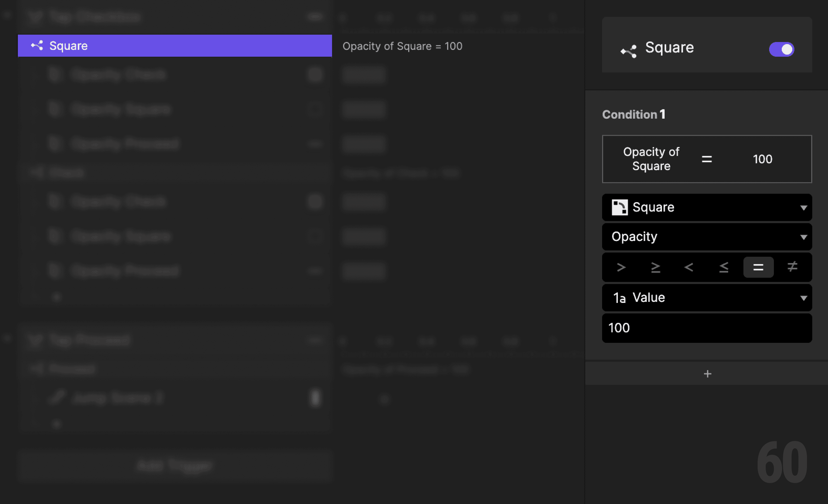Click the 1a Value type icon

point(619,297)
